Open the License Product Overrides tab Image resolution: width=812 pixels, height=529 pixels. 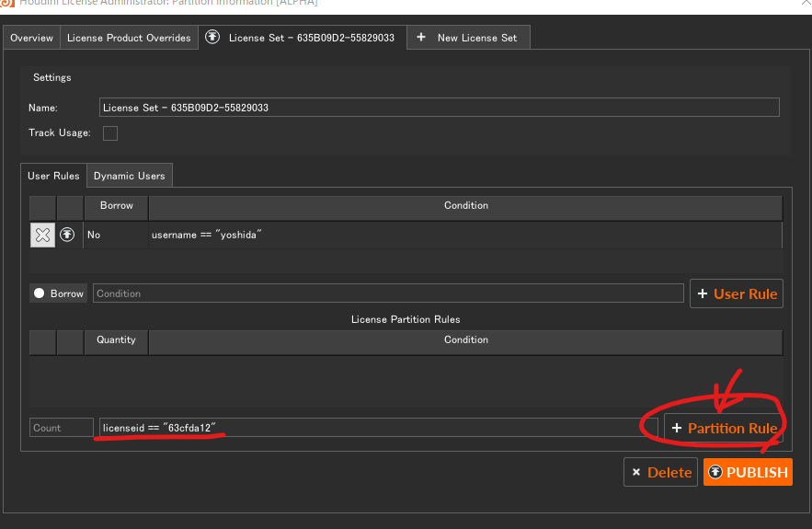click(129, 38)
